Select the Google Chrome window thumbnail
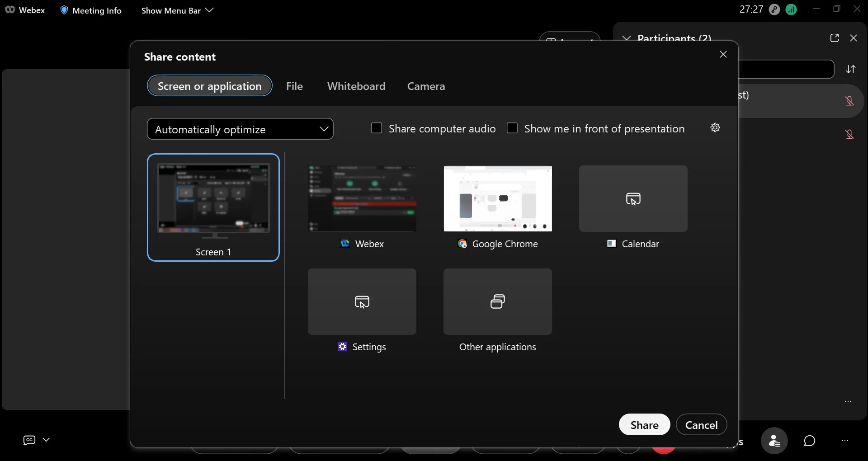The width and height of the screenshot is (868, 461). point(498,199)
